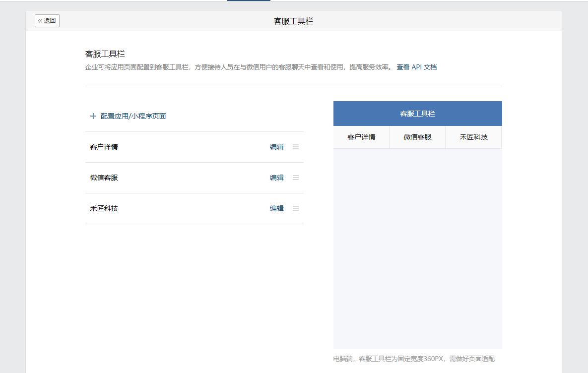Screen dimensions: 588x373
Task: Grab the drag handle for 客户详情 row
Action: (296, 147)
